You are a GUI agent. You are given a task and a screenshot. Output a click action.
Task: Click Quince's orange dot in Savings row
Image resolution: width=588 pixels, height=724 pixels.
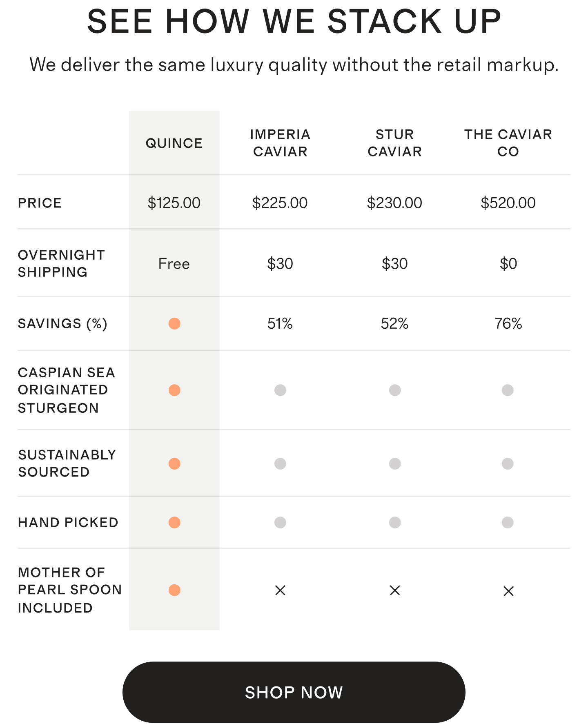point(174,323)
